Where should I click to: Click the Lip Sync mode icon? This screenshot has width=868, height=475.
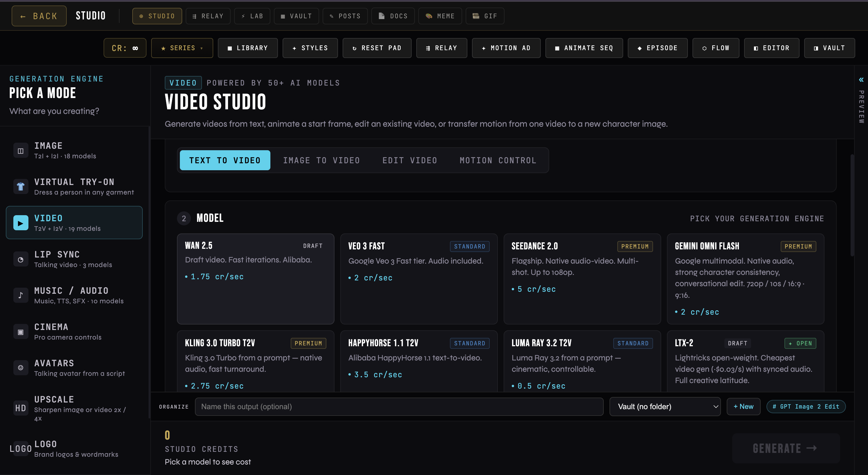pyautogui.click(x=21, y=260)
